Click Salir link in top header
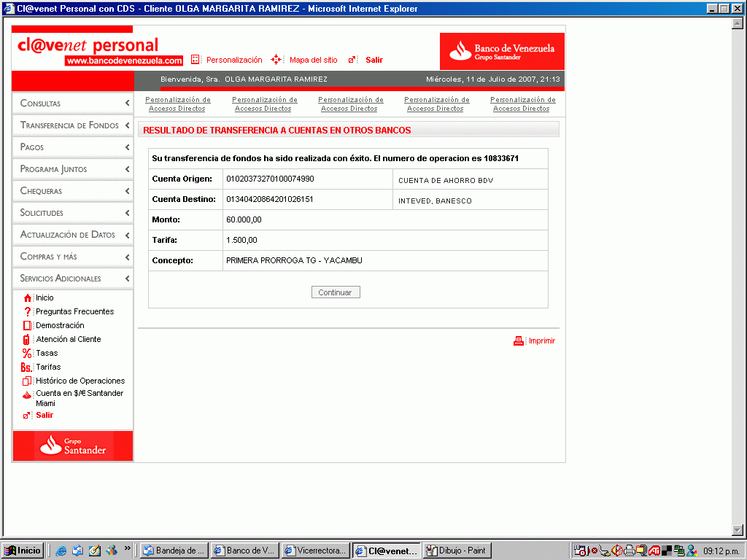 pos(374,60)
